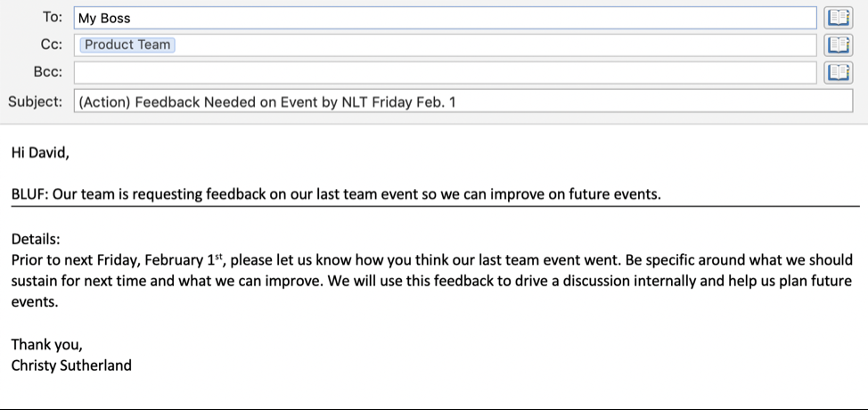Open address book for the Cc field

pos(838,45)
